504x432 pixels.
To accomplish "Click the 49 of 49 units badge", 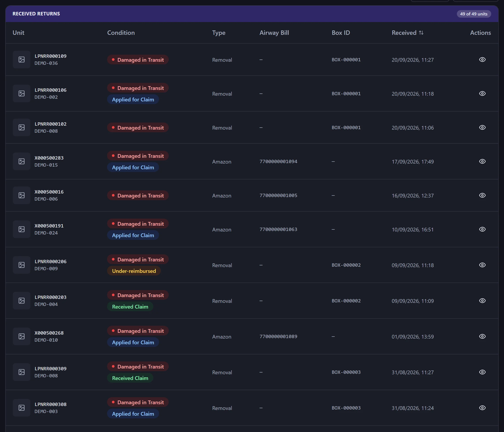I will (x=474, y=14).
